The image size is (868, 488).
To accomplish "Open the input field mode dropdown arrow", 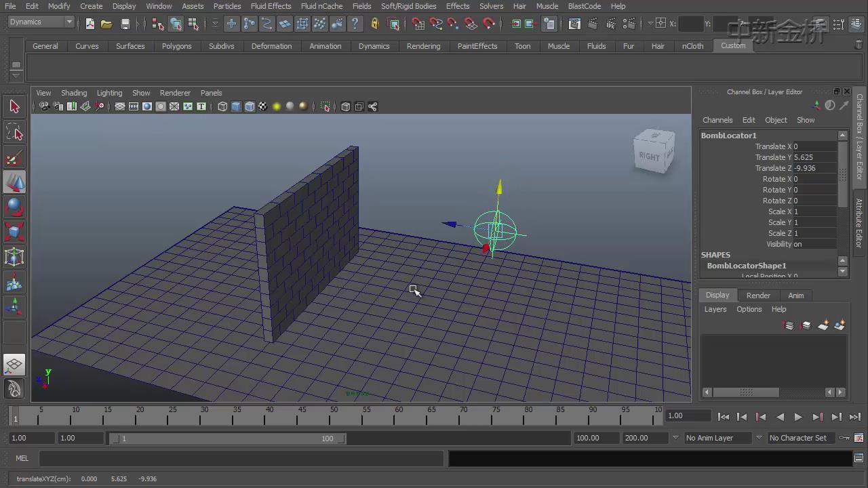I will point(650,24).
